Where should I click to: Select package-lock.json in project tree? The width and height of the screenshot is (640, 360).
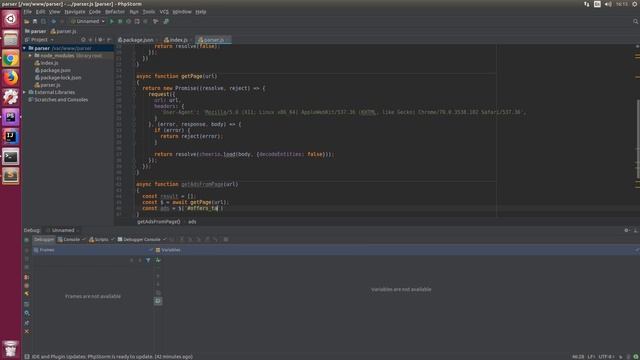point(58,78)
